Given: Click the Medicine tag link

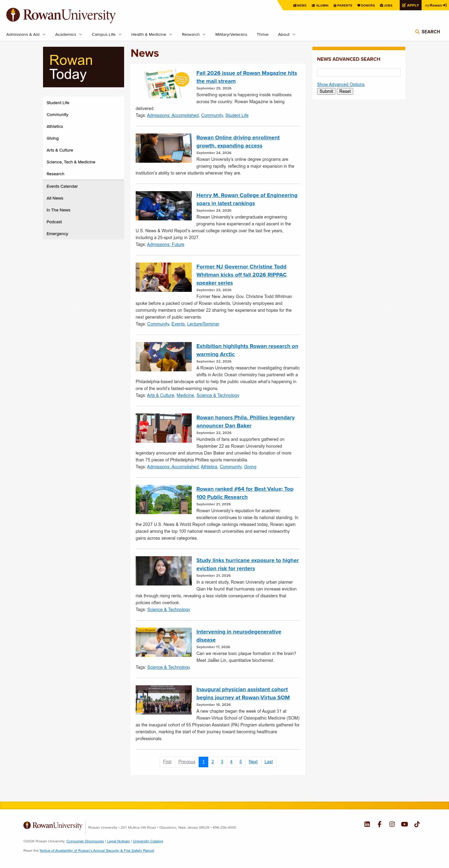Looking at the screenshot, I should pyautogui.click(x=185, y=395).
